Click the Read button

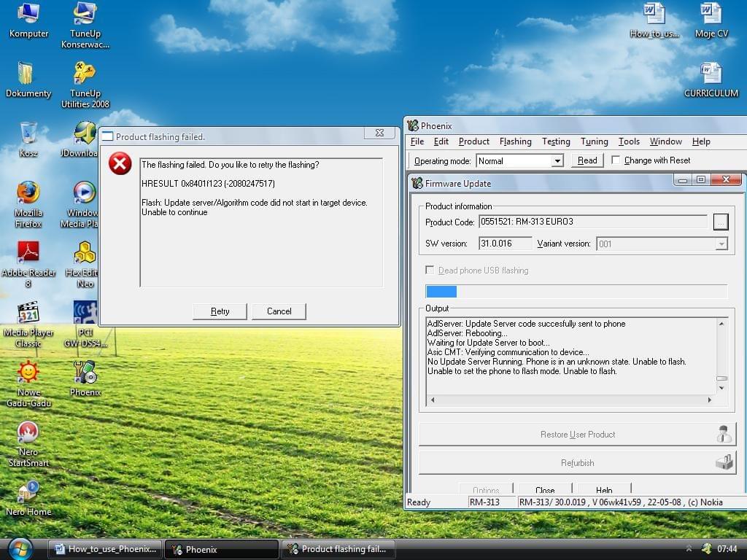pos(587,160)
